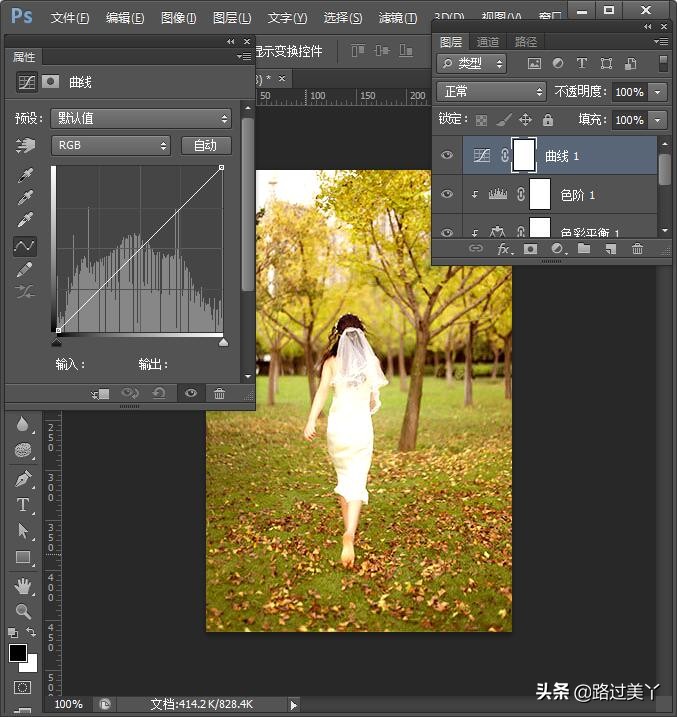Select the Hand tool

coord(23,586)
